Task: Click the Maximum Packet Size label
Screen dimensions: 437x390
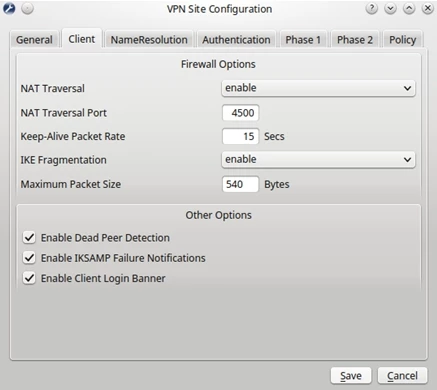Action: 71,184
